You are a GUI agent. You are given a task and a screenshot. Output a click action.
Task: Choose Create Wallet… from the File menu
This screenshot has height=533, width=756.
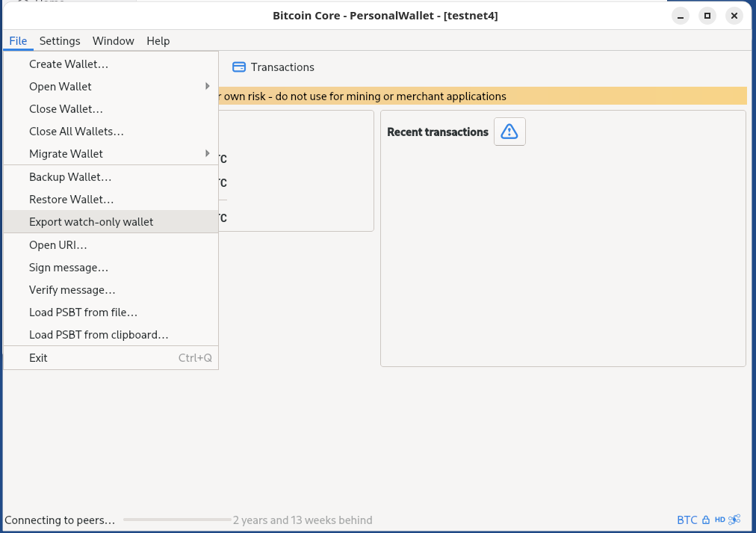tap(111, 64)
